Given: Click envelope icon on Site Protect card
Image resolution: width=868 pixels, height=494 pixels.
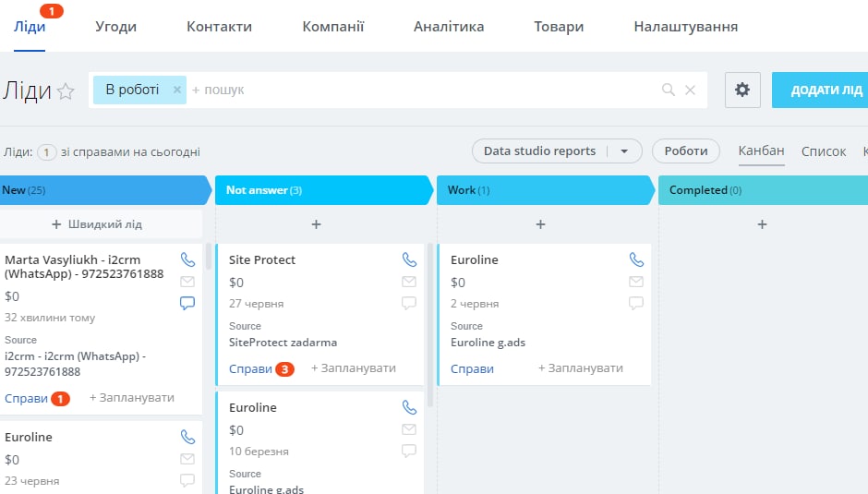Looking at the screenshot, I should pos(409,282).
